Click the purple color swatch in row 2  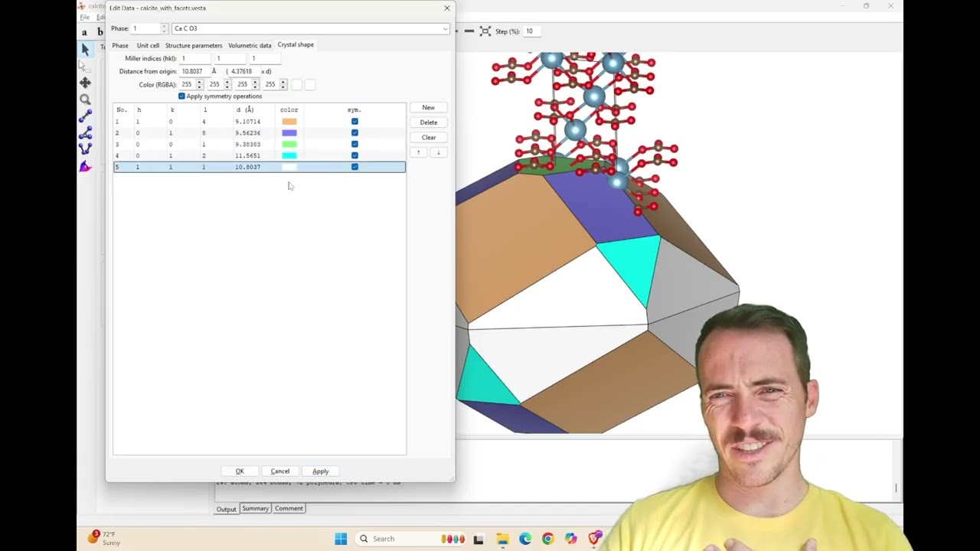(289, 133)
